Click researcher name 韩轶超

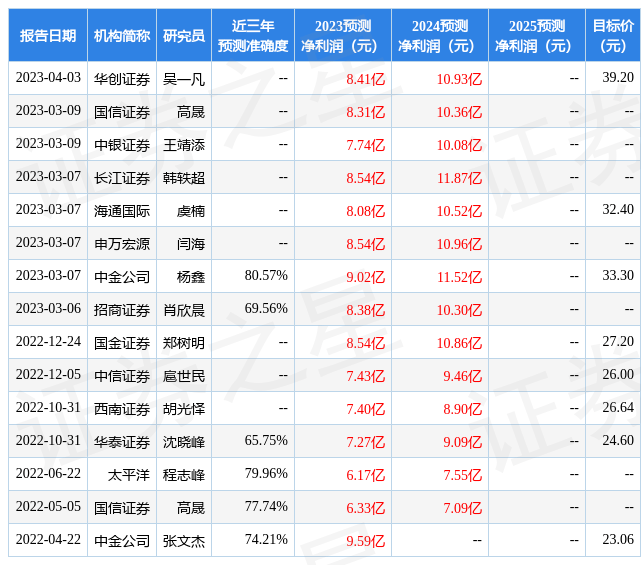pyautogui.click(x=184, y=178)
